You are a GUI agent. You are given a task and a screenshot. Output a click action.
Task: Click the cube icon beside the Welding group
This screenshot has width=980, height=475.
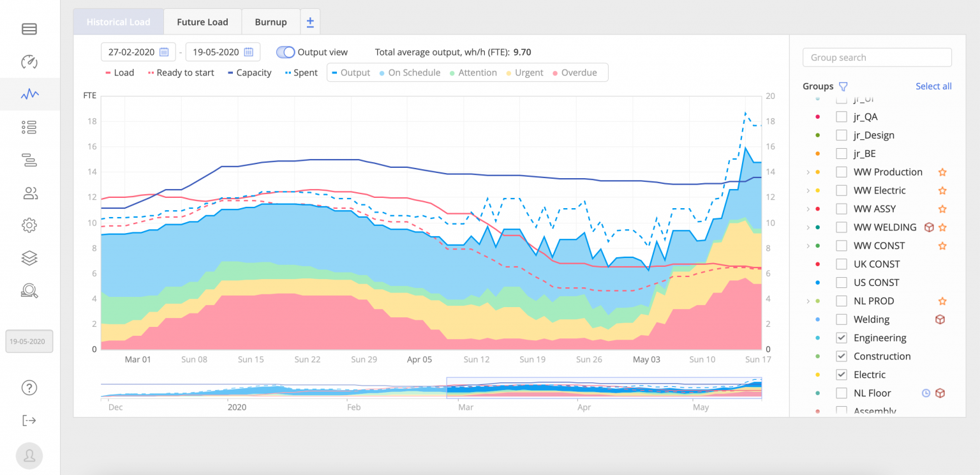[x=940, y=319]
